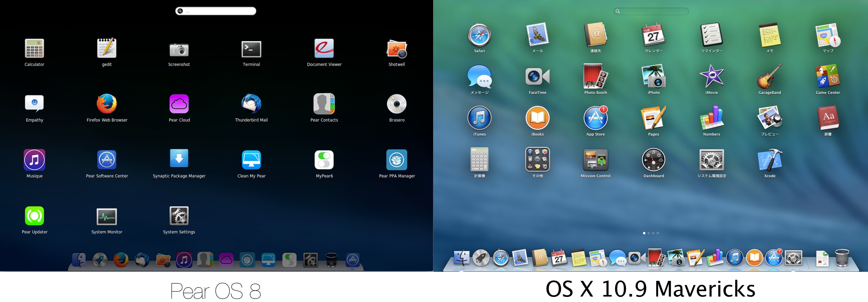
Task: Launch Game Center
Action: [x=828, y=76]
